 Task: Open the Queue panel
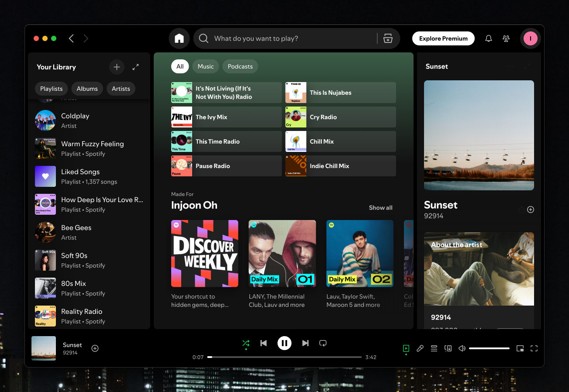point(434,348)
